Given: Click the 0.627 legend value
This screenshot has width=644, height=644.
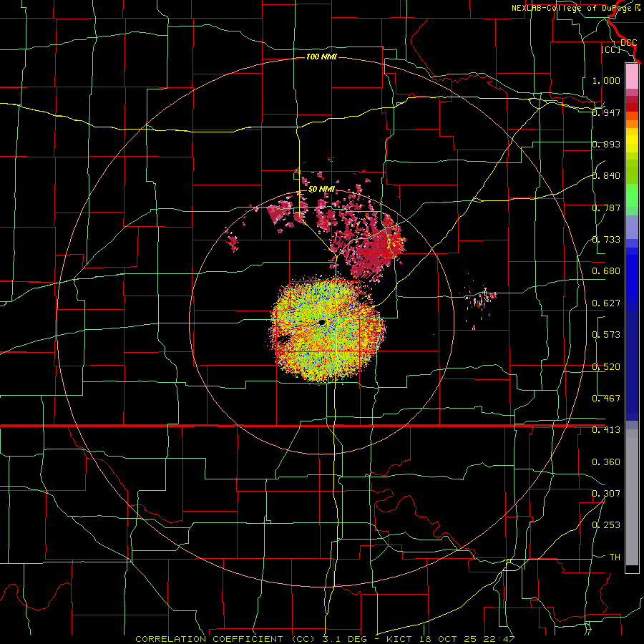Looking at the screenshot, I should 606,303.
